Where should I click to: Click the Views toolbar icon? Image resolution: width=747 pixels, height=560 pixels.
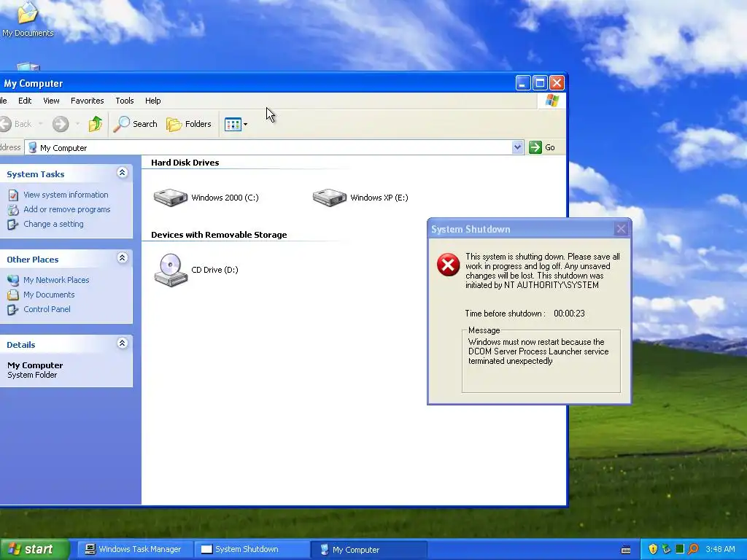tap(233, 124)
